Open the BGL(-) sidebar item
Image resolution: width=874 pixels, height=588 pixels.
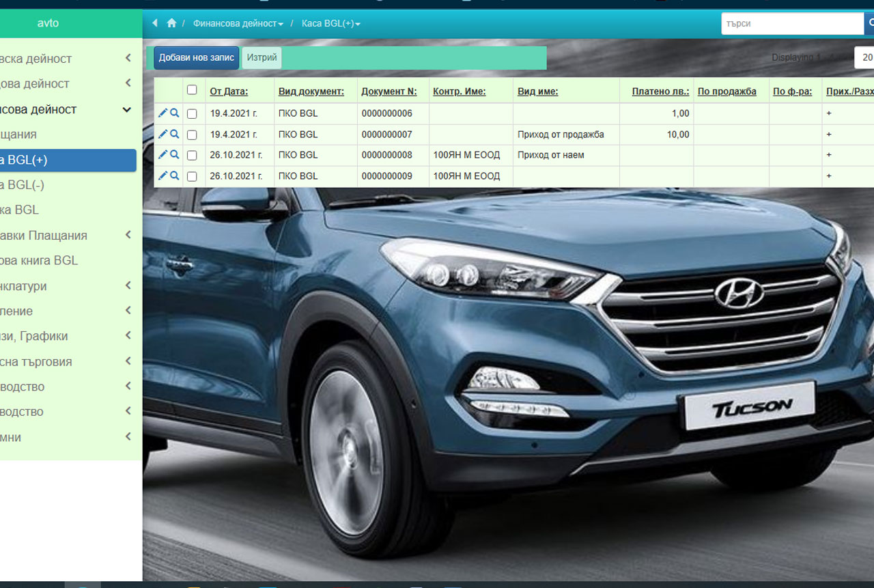coord(68,184)
